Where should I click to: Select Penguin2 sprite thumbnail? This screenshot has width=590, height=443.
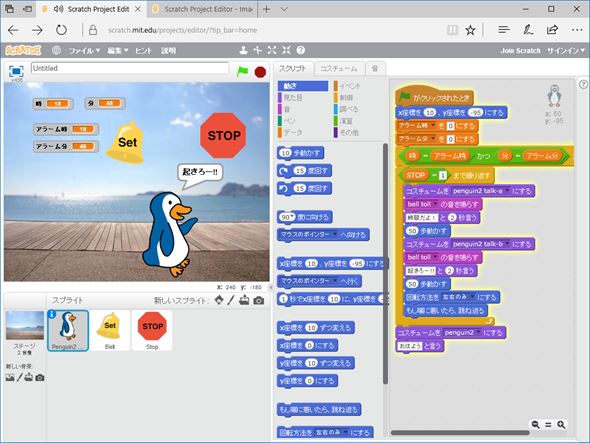pyautogui.click(x=68, y=330)
